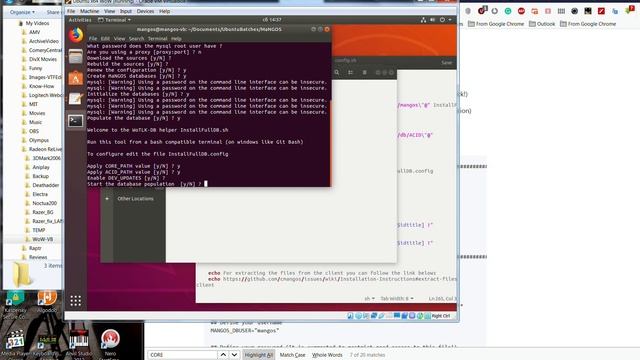Open VirtualBox Devices menu
Image resolution: width=640 pixels, height=360 pixels.
pos(145,11)
